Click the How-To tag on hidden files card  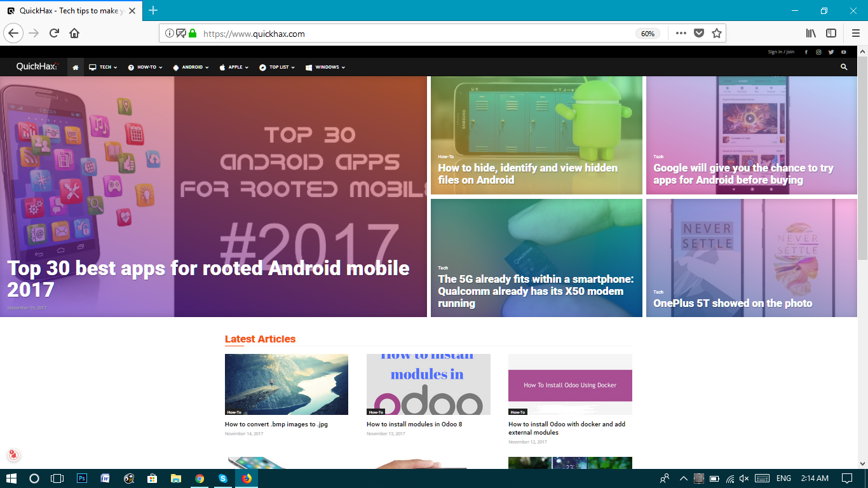[x=445, y=156]
